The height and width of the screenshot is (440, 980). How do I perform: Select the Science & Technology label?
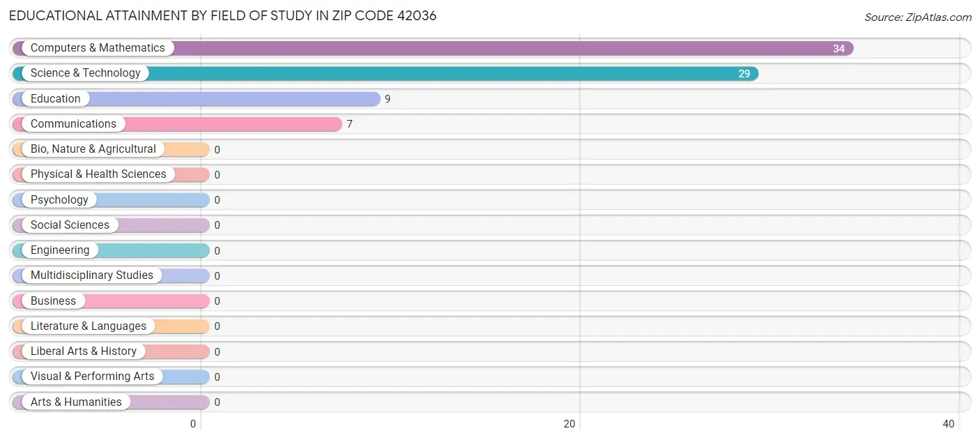85,73
